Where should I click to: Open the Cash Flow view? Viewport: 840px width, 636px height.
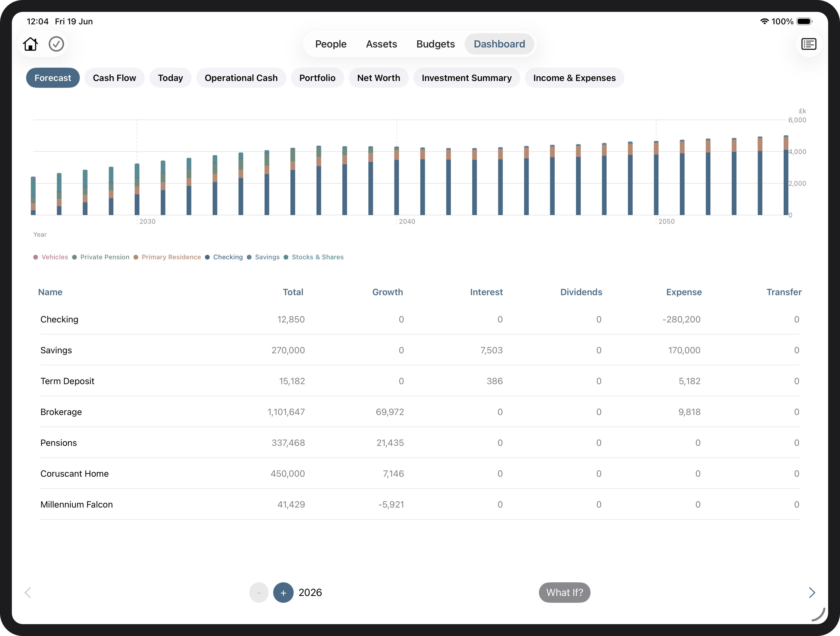coord(114,78)
